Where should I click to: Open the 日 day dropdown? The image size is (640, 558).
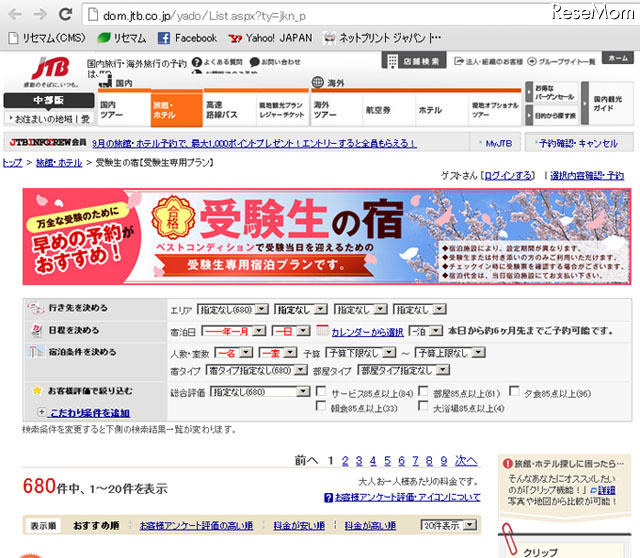pyautogui.click(x=291, y=331)
